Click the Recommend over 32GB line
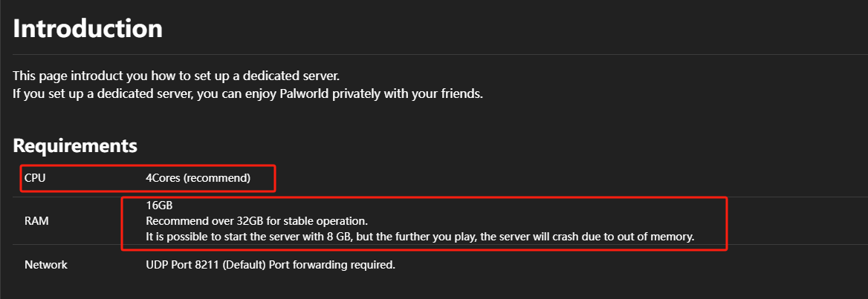This screenshot has height=299, width=868. tap(257, 222)
